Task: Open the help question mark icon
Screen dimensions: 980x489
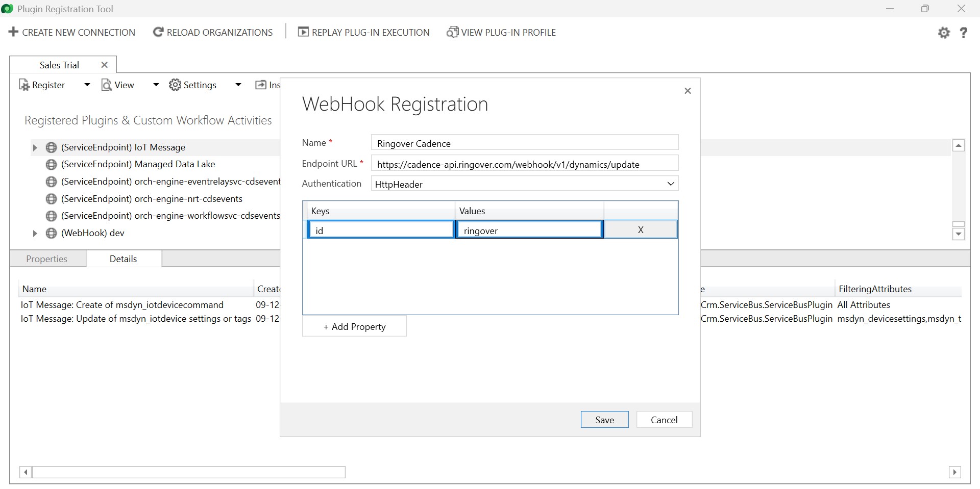Action: pyautogui.click(x=963, y=33)
